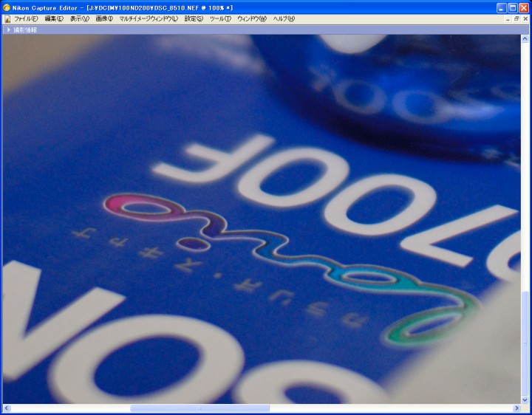The image size is (532, 415).
Task: Minimize the inner image document window
Action: point(507,19)
